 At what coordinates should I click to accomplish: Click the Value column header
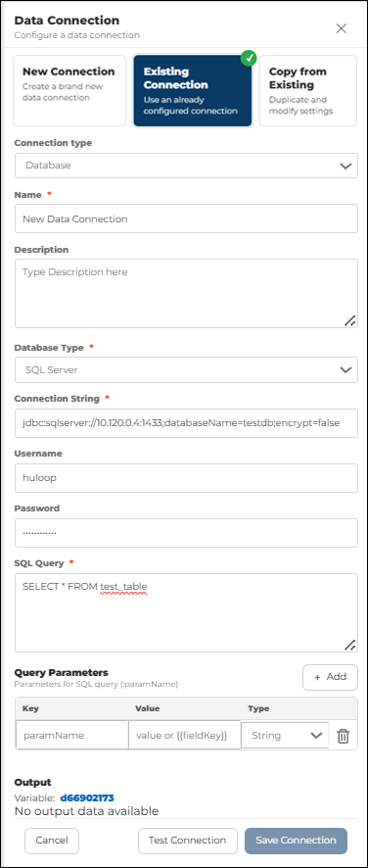coord(147,708)
